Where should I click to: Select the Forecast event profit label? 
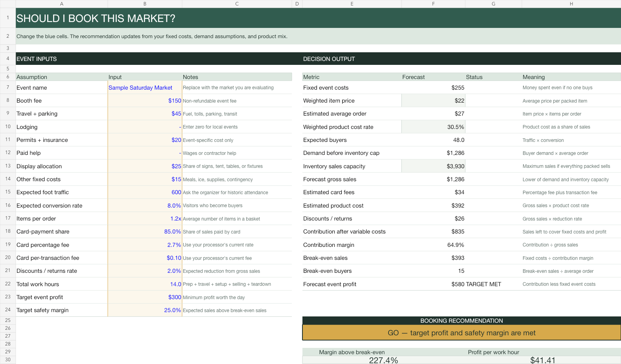pyautogui.click(x=352, y=284)
